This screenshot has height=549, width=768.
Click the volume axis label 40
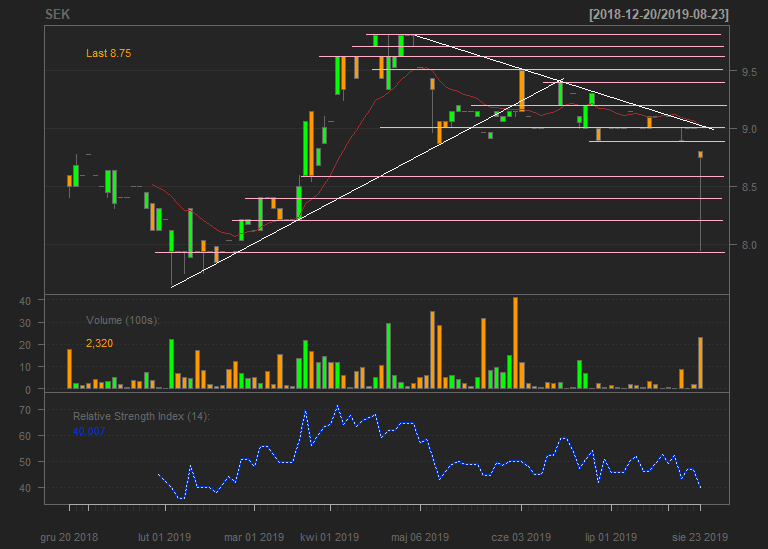coord(25,301)
